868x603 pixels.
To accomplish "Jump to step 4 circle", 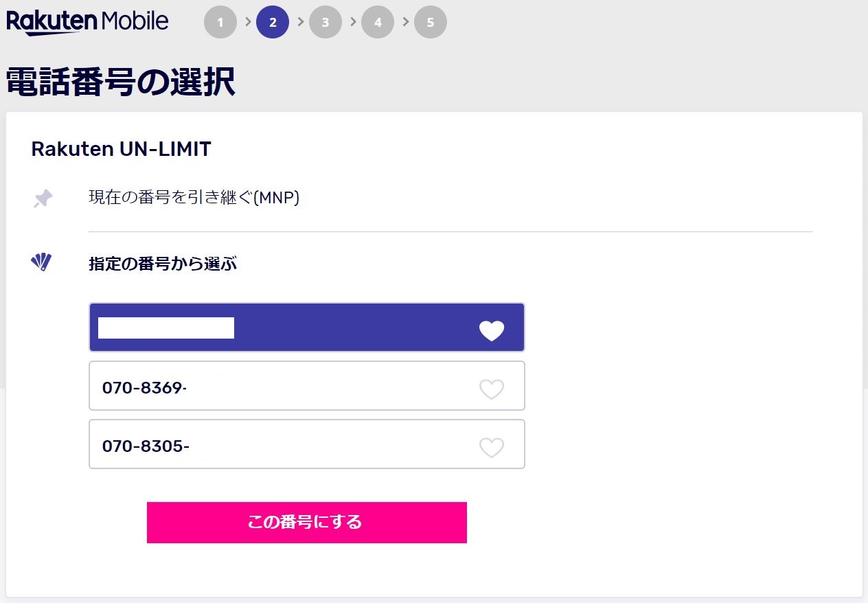I will 378,22.
